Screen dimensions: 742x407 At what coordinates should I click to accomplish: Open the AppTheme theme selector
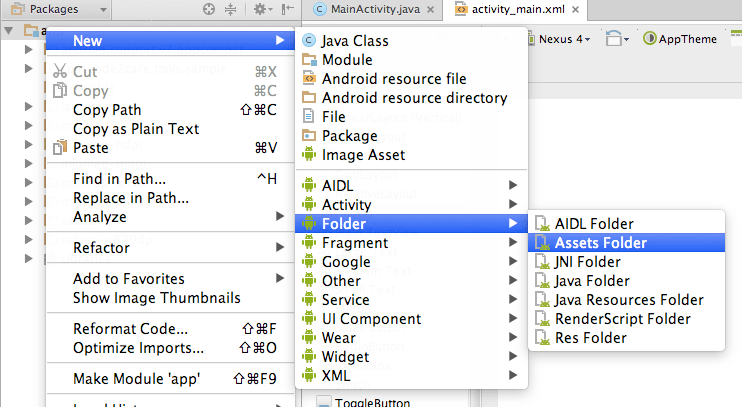pos(680,39)
